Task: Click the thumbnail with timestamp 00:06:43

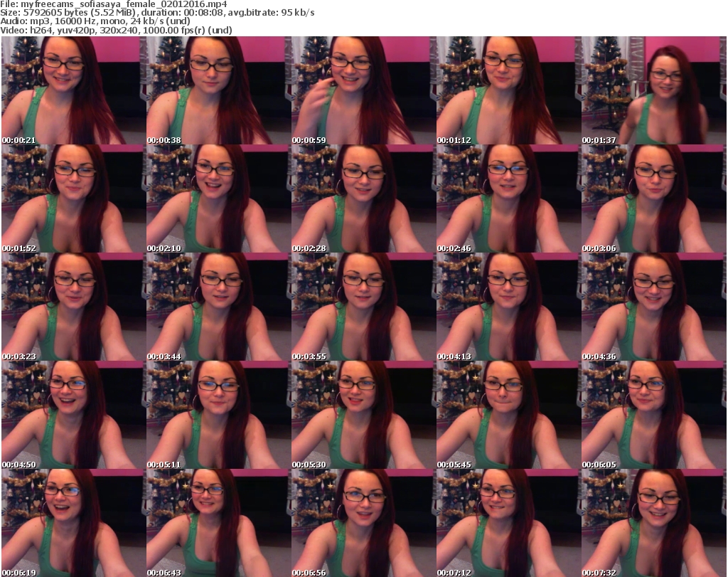Action: coord(219,523)
